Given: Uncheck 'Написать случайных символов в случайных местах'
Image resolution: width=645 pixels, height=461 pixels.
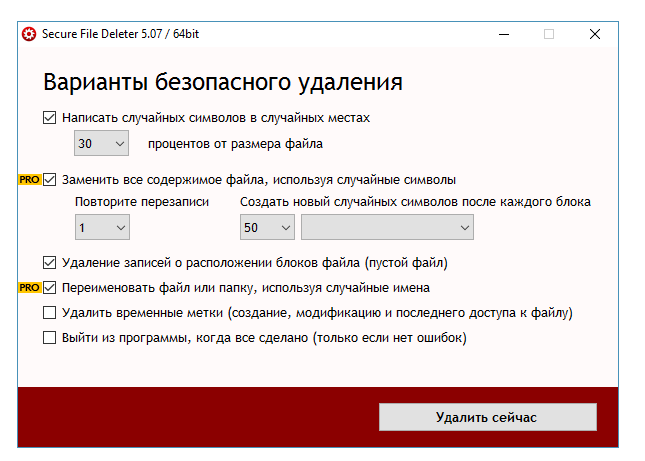Looking at the screenshot, I should pos(49,118).
